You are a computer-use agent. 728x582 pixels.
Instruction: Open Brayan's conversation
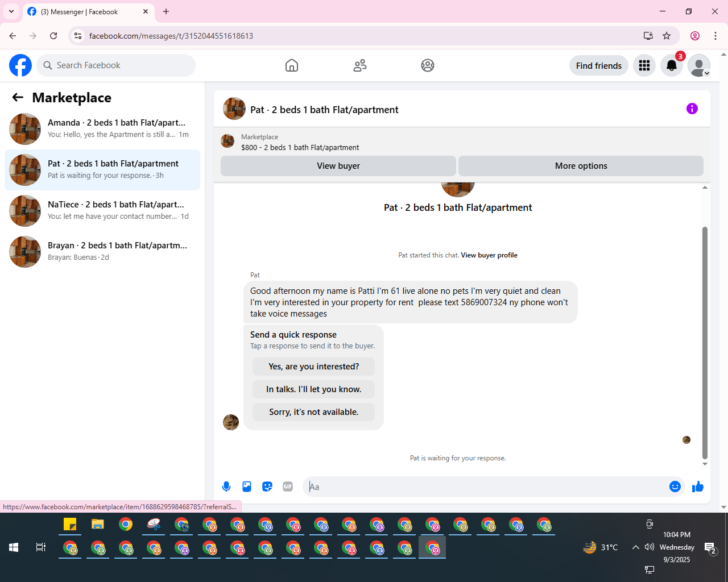click(x=102, y=252)
